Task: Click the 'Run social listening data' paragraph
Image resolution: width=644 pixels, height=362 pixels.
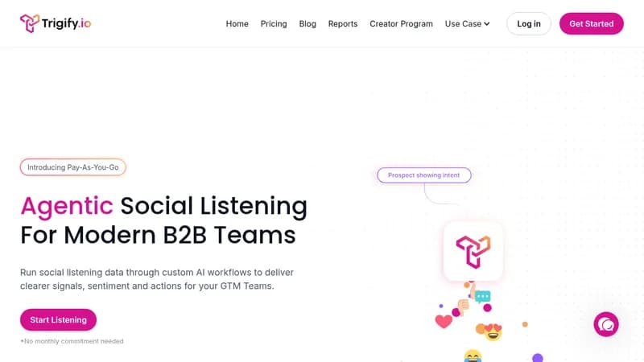Action: (157, 279)
